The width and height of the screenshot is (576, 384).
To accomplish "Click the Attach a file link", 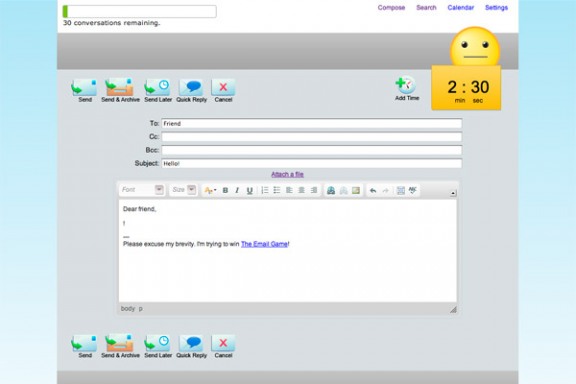I will (287, 174).
